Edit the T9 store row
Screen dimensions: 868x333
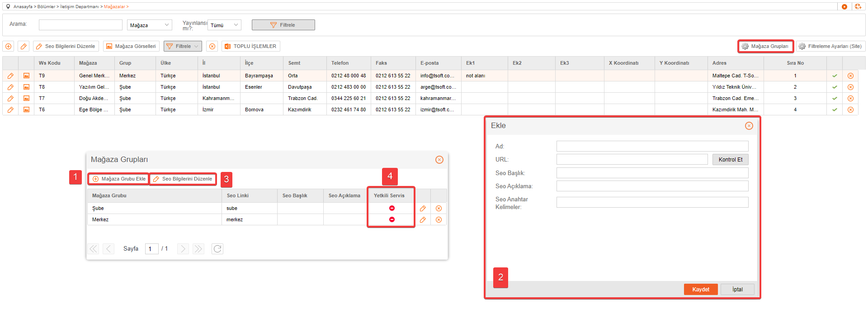10,76
